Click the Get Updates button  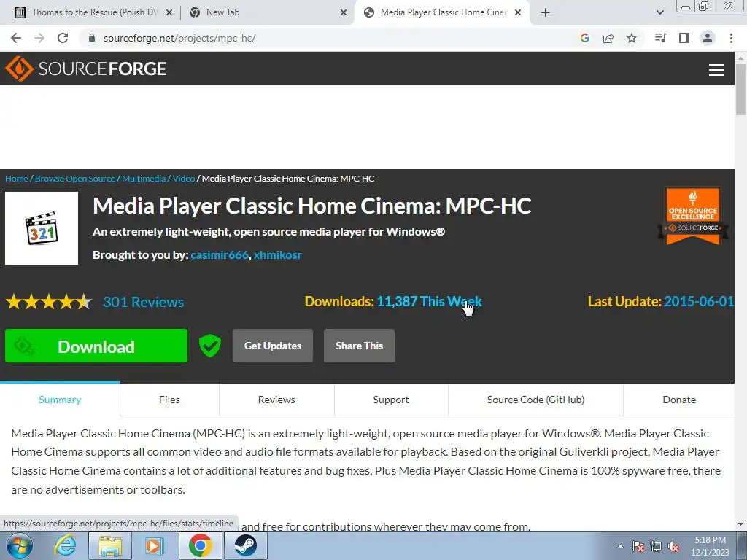[x=273, y=346]
